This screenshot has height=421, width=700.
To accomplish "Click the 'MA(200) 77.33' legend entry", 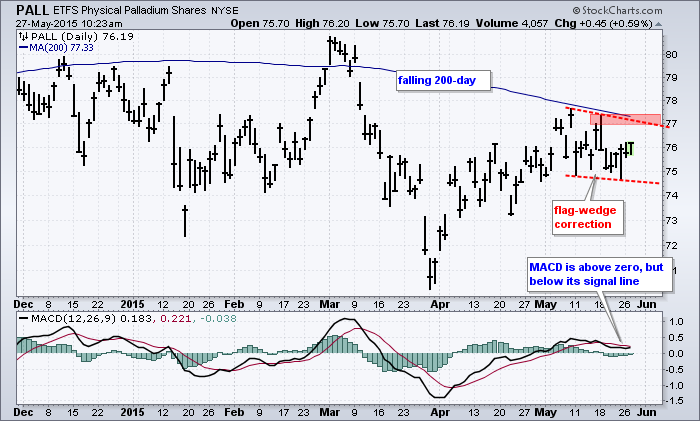I will tap(56, 48).
